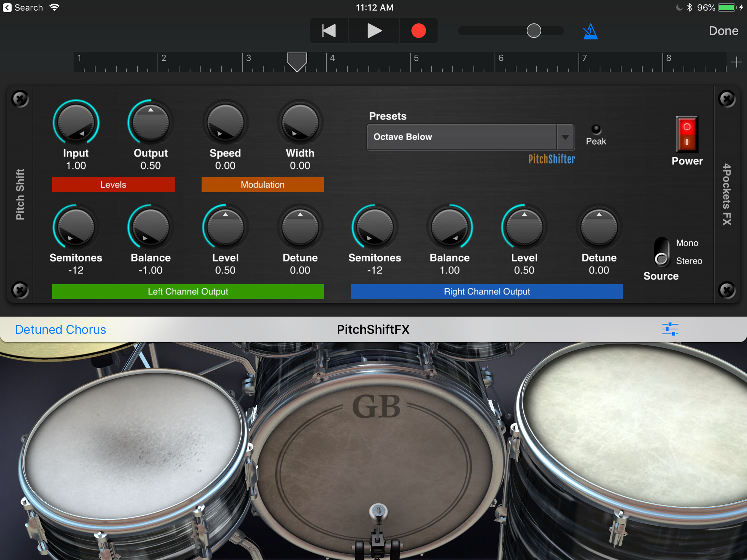Tap Search to return to previous app
Image resolution: width=747 pixels, height=560 pixels.
point(23,7)
